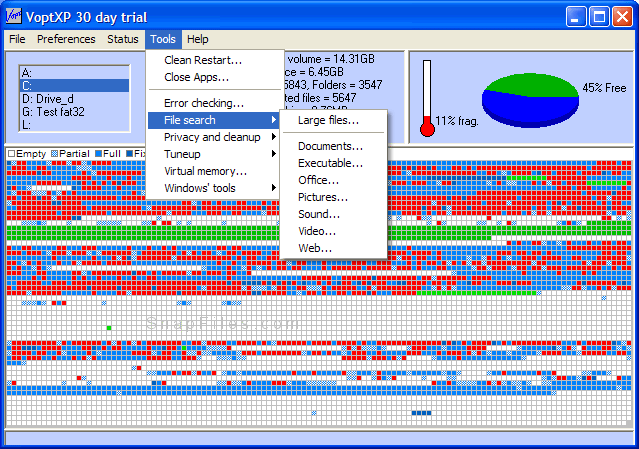Choose Close Apps menu entry
The image size is (639, 449).
(x=213, y=77)
